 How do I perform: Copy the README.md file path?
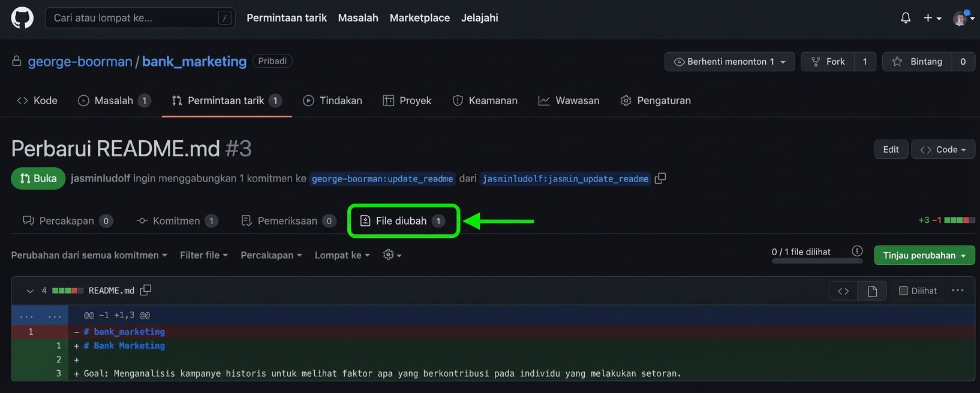click(x=146, y=291)
